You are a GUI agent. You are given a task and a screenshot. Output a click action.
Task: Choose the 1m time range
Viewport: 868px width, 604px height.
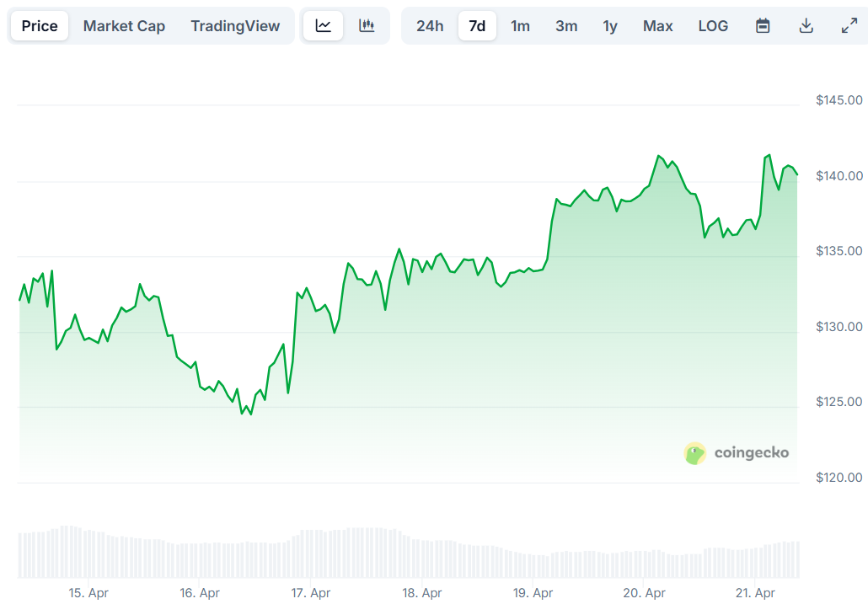pyautogui.click(x=521, y=26)
